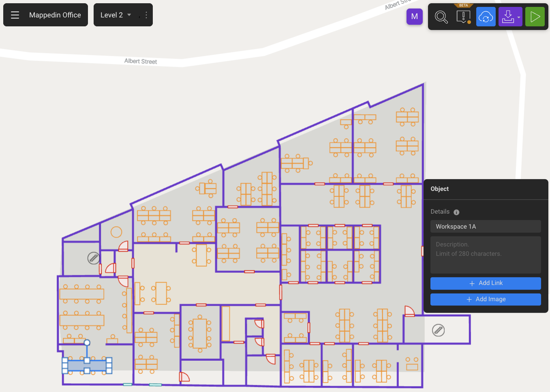
Task: Open the map search tool
Action: point(441,17)
